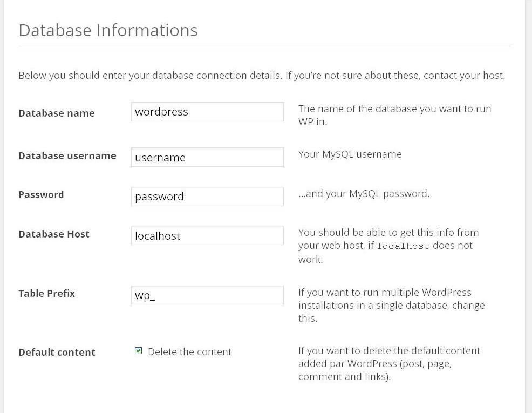Click the Table Prefix field with wp_
Screen dimensions: 532x413
click(x=207, y=295)
